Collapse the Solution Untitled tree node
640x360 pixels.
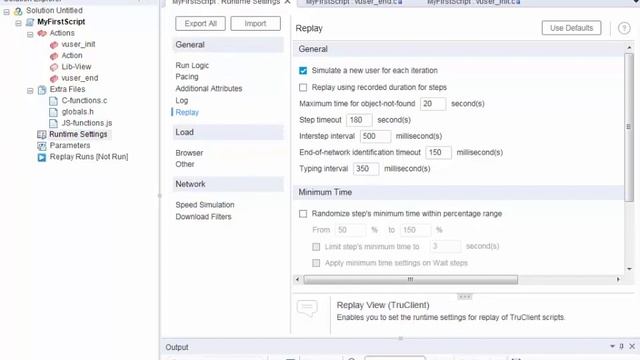click(x=7, y=12)
